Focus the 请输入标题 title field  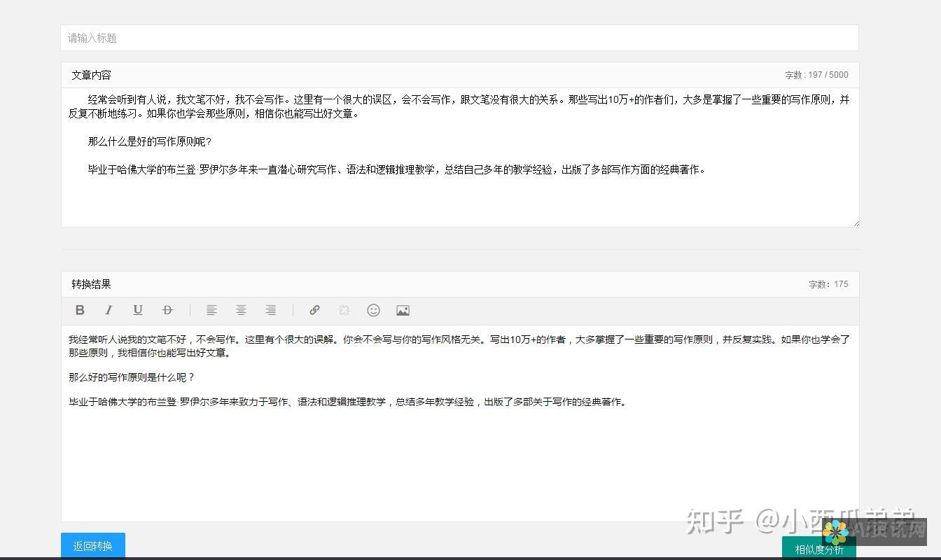(459, 38)
